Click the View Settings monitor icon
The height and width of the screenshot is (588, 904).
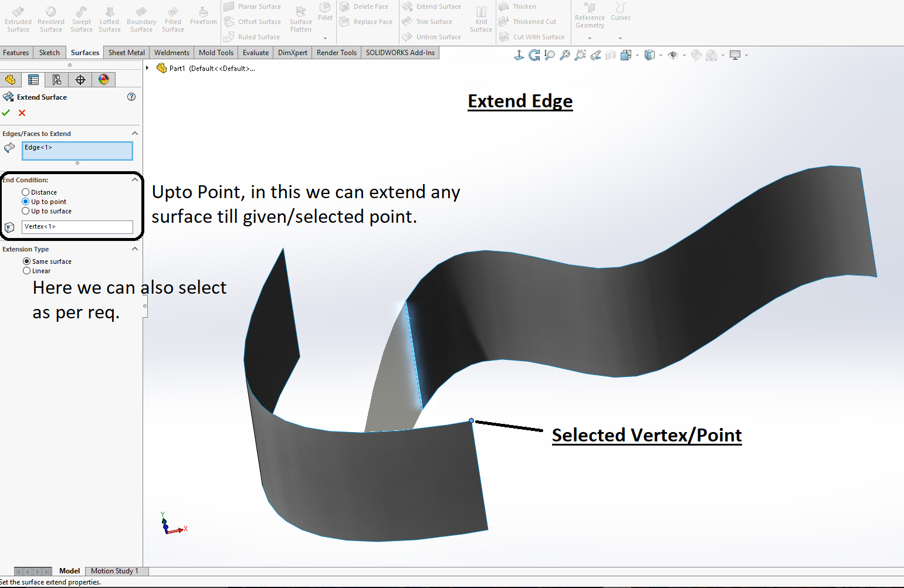click(735, 55)
